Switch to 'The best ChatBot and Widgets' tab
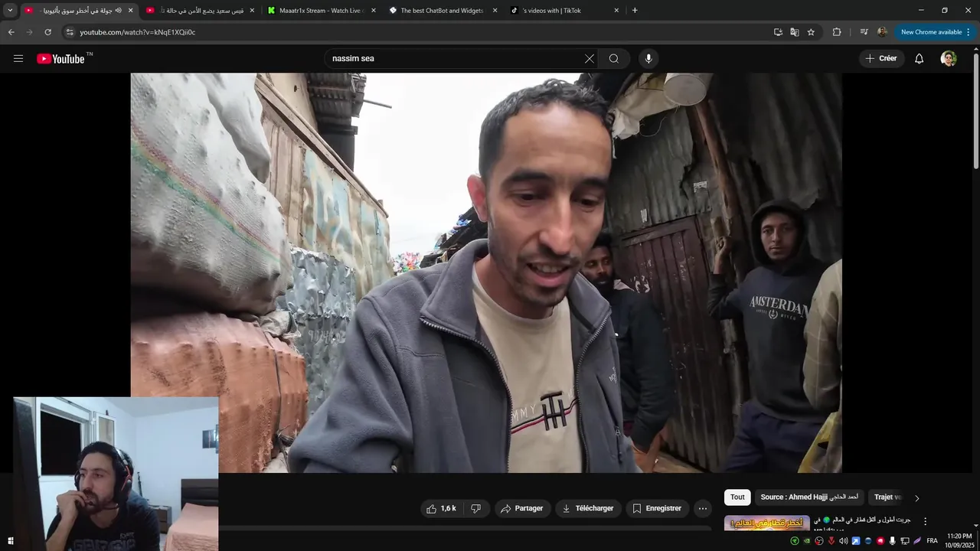This screenshot has width=980, height=551. tap(442, 11)
